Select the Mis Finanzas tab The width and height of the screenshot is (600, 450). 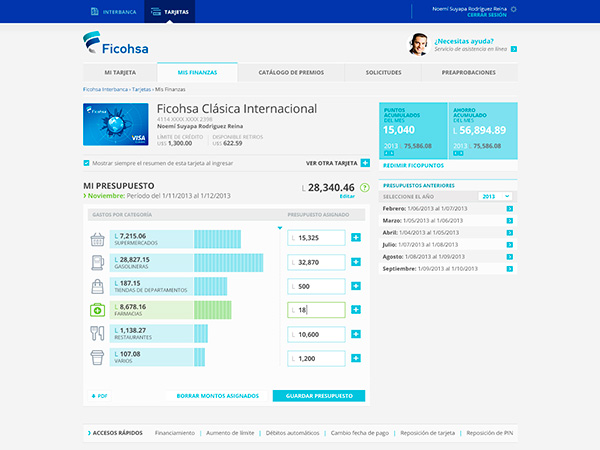[197, 72]
